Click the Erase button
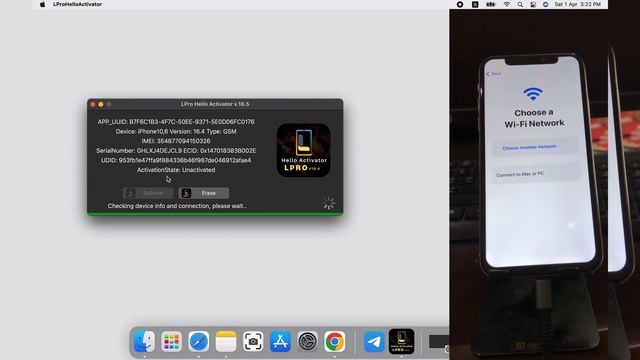Viewport: 640px width, 360px height. pos(204,193)
